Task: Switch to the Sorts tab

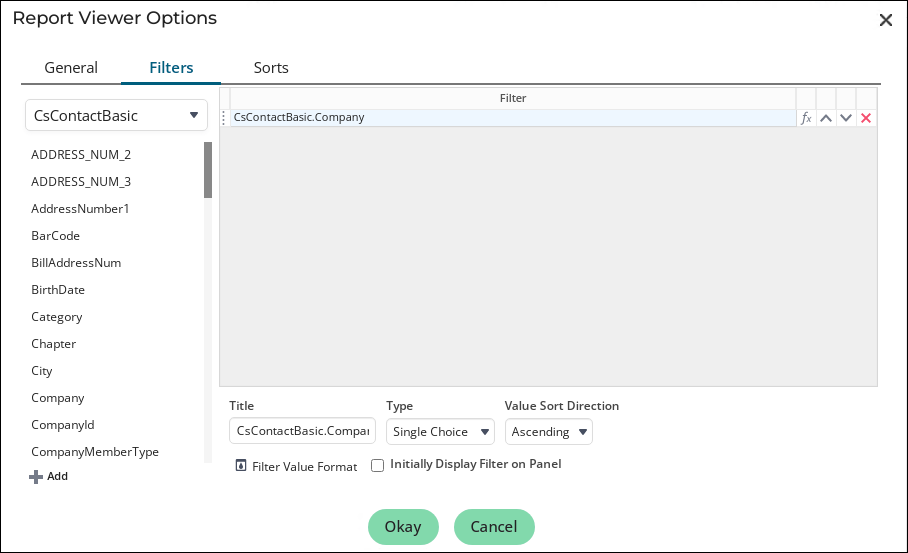Action: [x=270, y=68]
